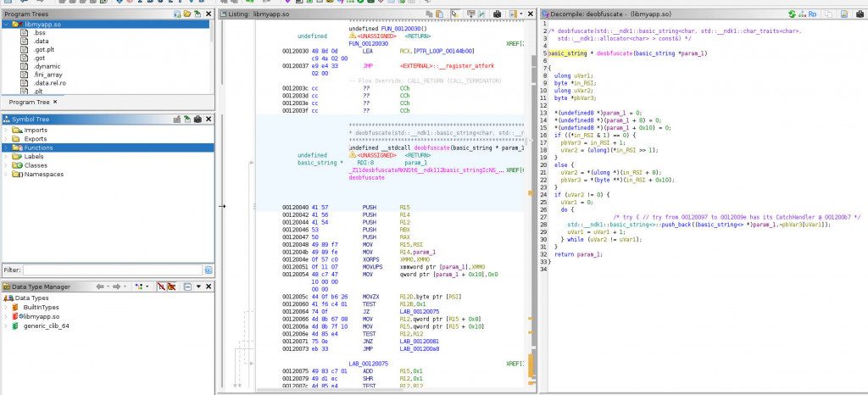The height and width of the screenshot is (395, 868).
Task: Toggle first red filter icon in Data Type Manager
Action: [x=160, y=287]
